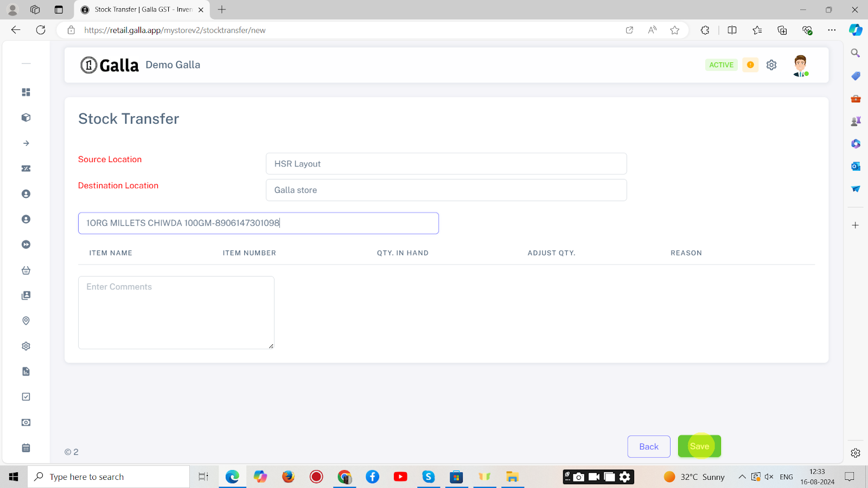Click the orange notification alert badge

(750, 65)
